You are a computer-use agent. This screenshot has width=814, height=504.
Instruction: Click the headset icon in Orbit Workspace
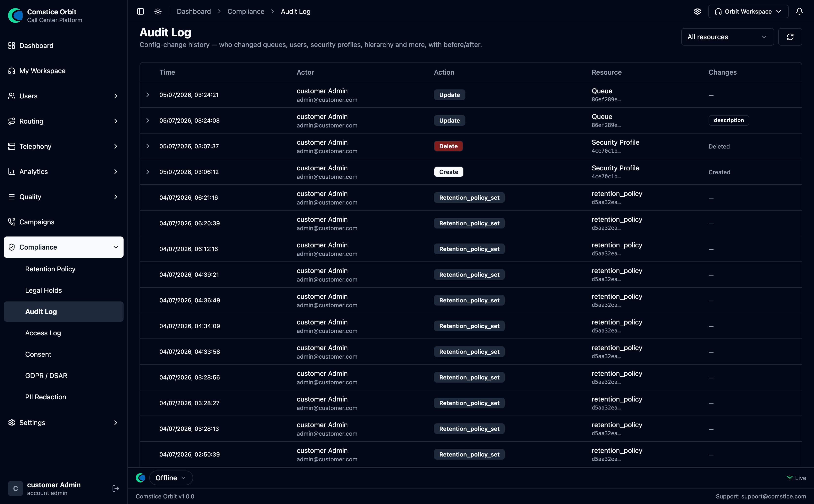tap(718, 12)
